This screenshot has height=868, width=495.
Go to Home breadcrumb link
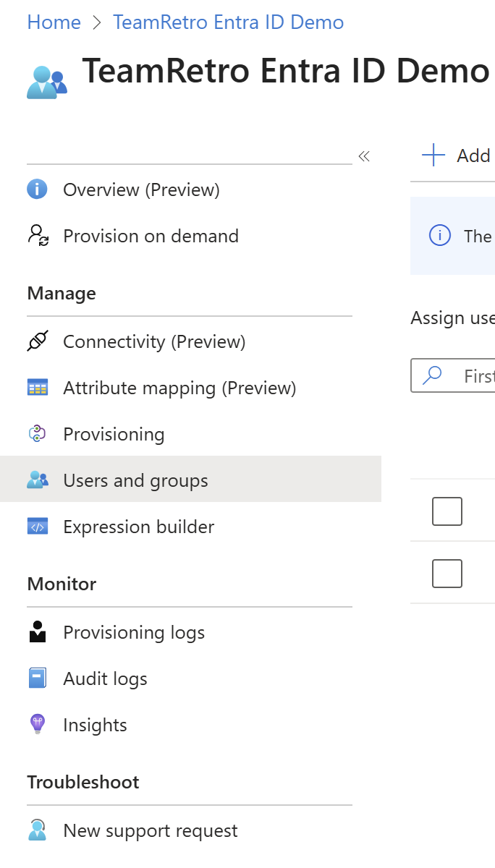(54, 22)
